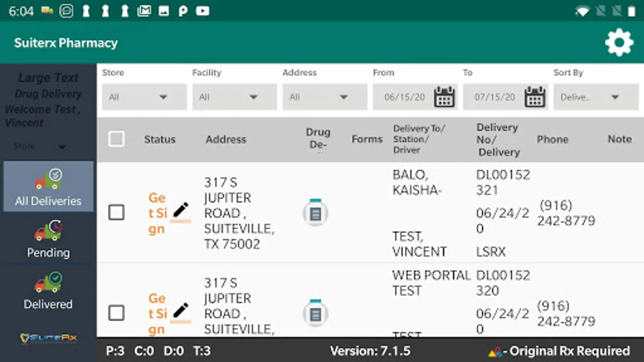Open drug details icon for DL00152321
The image size is (644, 362).
click(x=316, y=212)
